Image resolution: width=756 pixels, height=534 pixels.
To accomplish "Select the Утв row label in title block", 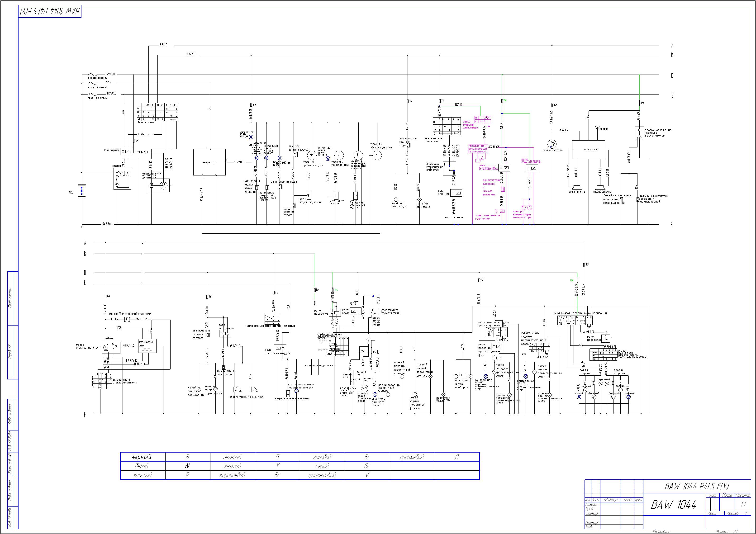I will pyautogui.click(x=589, y=527).
